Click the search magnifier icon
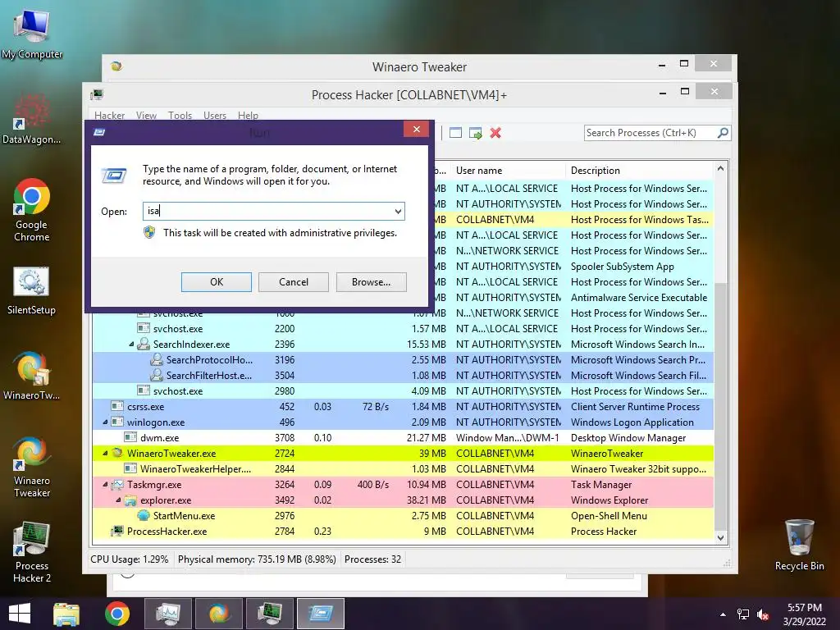 pyautogui.click(x=723, y=132)
